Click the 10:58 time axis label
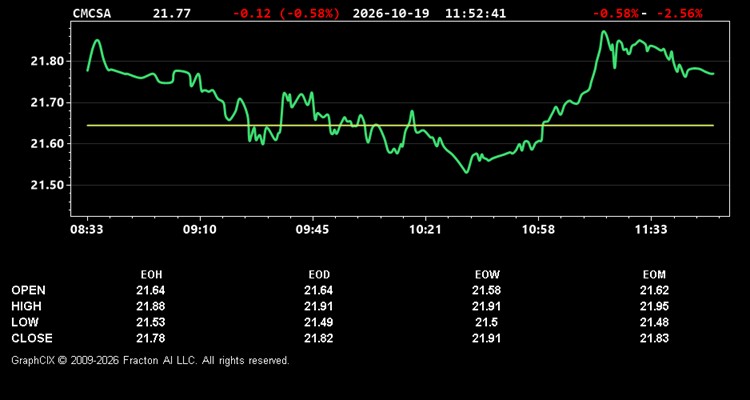750x400 pixels. [538, 229]
